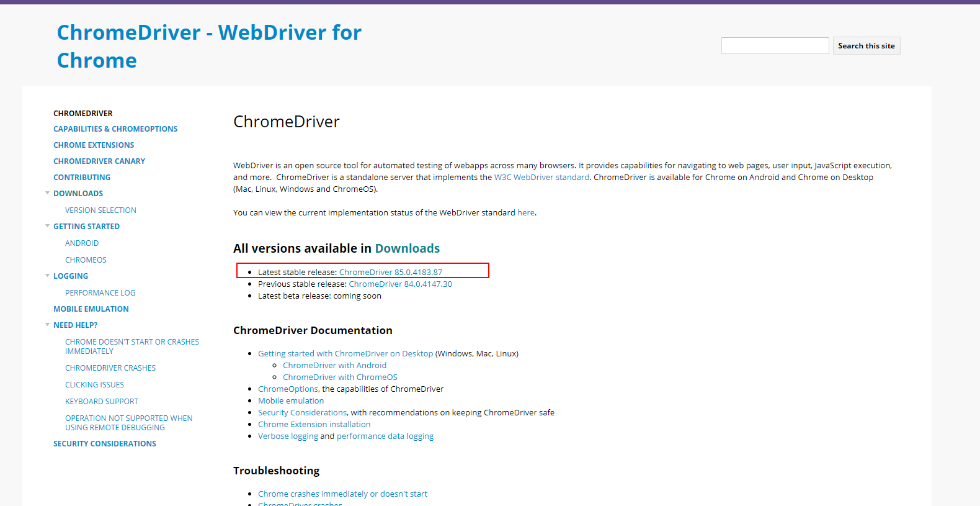Collapse the Downloads sidebar section arrow
This screenshot has height=506, width=980.
pos(48,193)
